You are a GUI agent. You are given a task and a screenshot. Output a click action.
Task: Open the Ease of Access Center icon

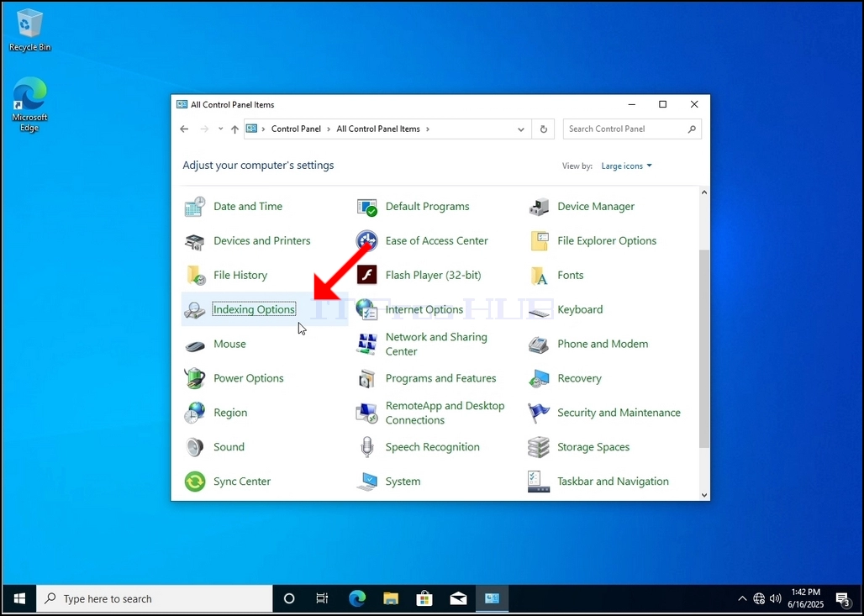click(x=367, y=241)
